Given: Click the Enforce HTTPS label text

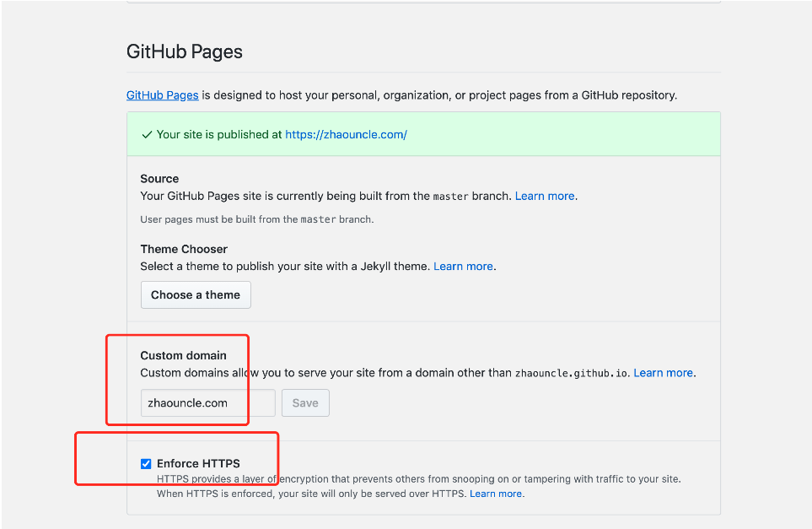Looking at the screenshot, I should click(198, 463).
